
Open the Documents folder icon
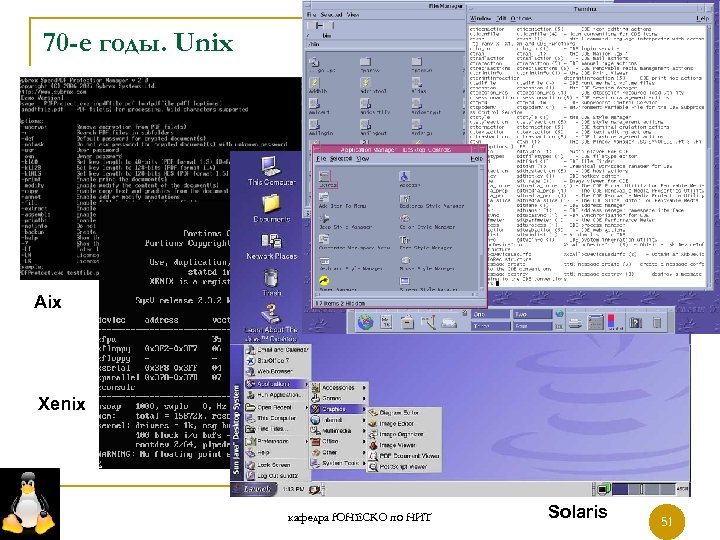(x=271, y=207)
